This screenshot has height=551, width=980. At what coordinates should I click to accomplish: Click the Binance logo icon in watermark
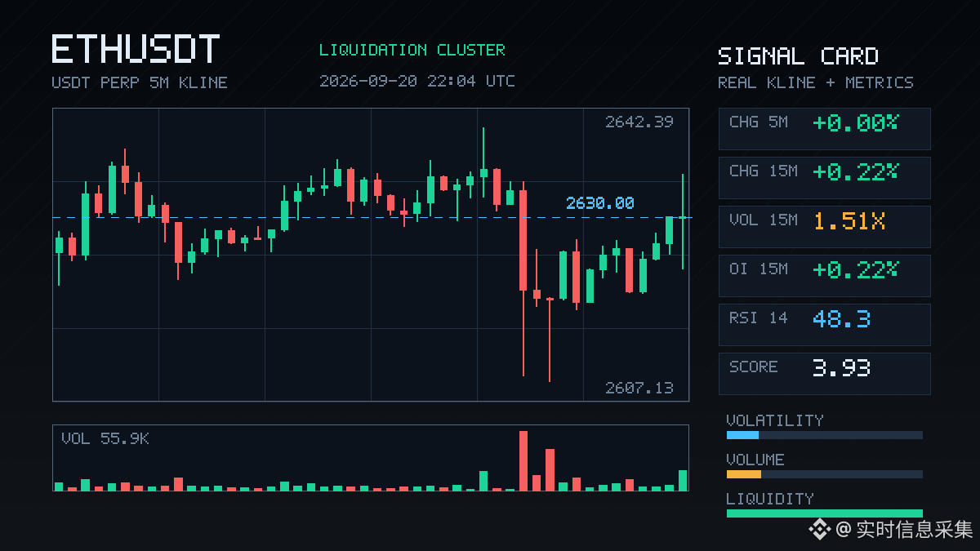point(819,530)
